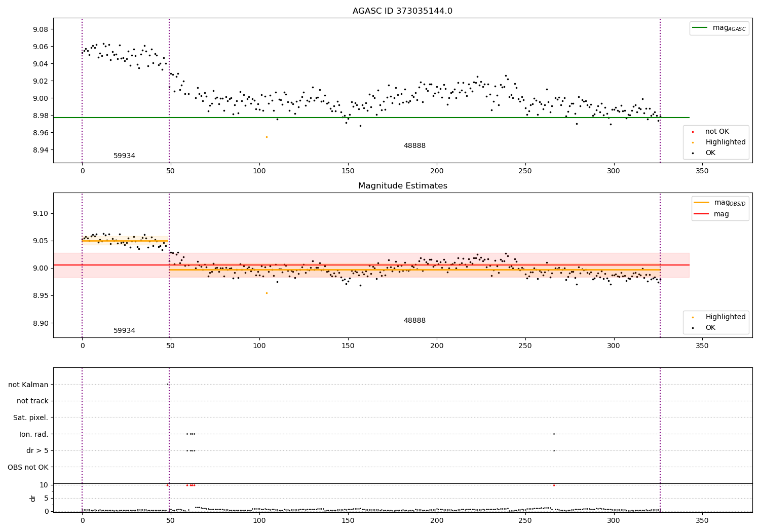Click the title 'AGASC ID 373035144.0'
Viewport: 760px width, 532px height.
coord(402,11)
